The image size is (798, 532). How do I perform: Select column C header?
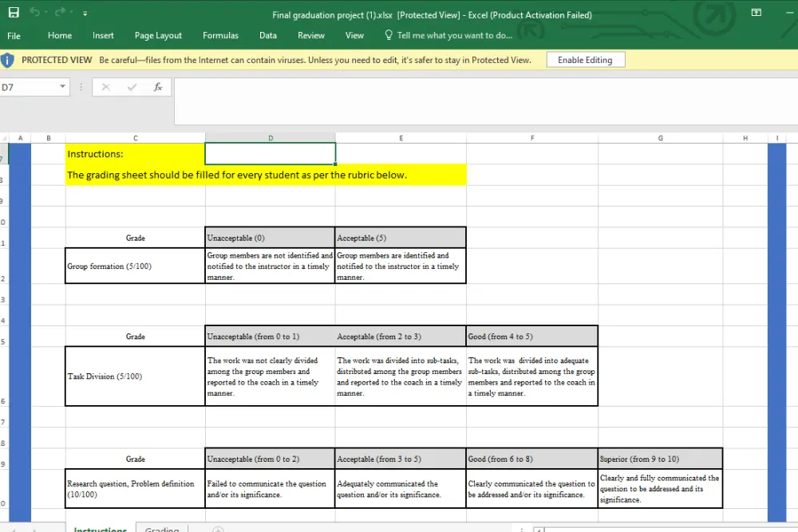coord(136,138)
